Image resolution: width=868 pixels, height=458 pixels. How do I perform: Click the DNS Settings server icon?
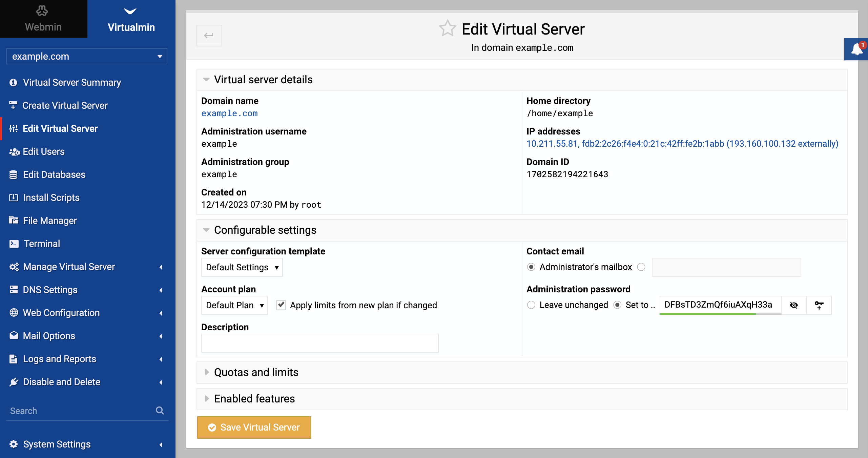14,290
